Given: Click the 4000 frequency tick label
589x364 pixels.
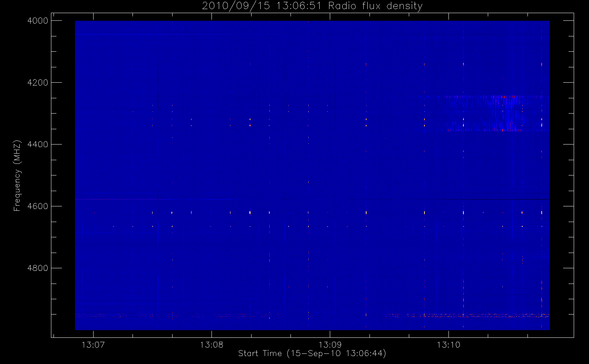Looking at the screenshot, I should point(38,21).
